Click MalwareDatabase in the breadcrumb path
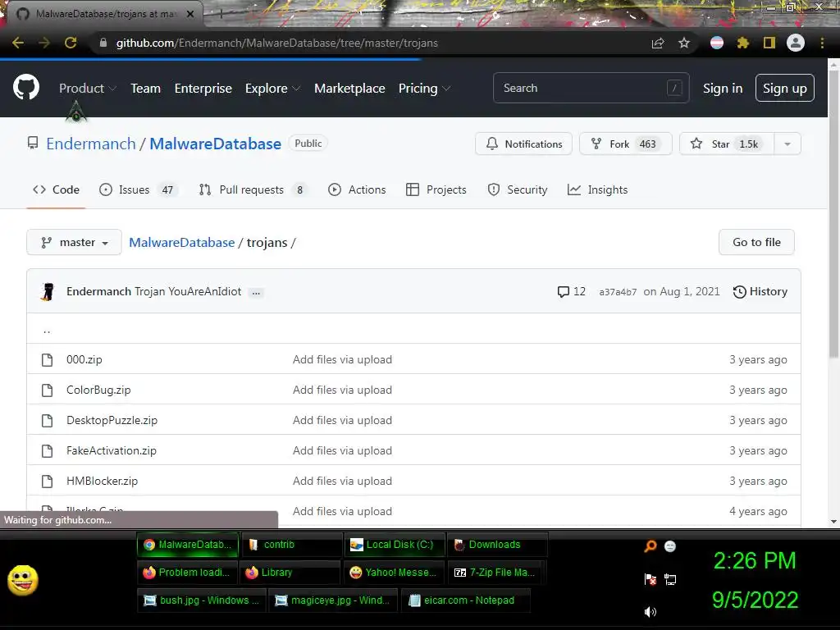Screen dimensions: 840x630 (x=181, y=243)
